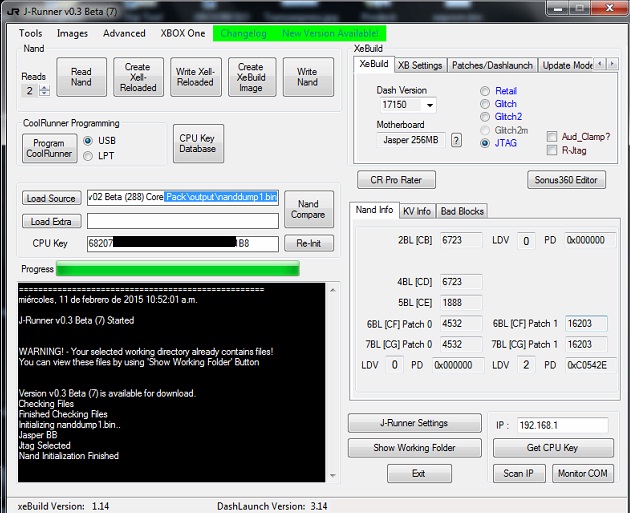Switch to the XeBuild tab

[374, 64]
